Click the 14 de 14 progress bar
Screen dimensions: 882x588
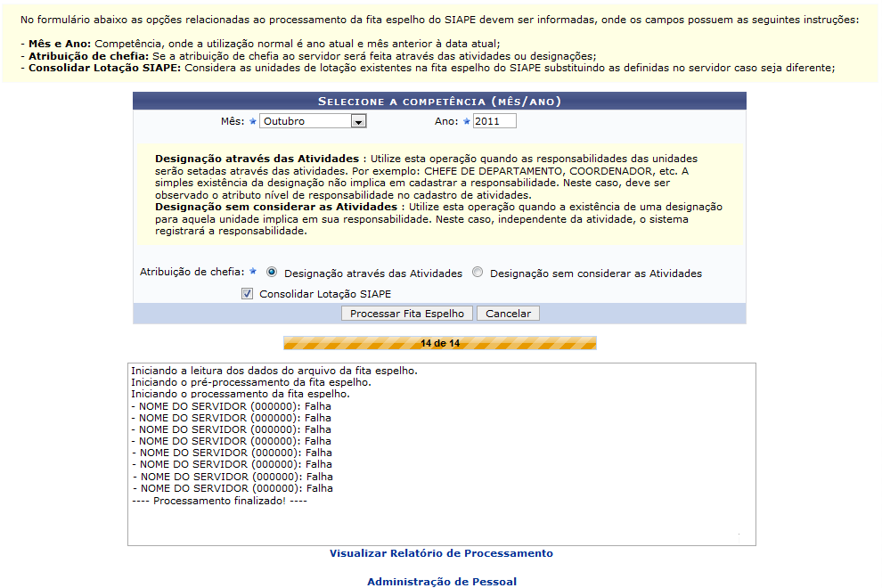[440, 343]
